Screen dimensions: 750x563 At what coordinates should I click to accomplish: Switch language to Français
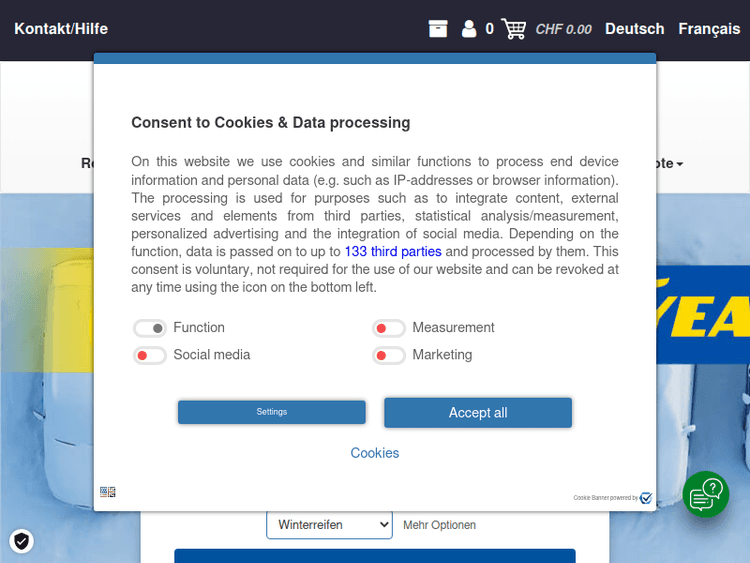tap(709, 29)
